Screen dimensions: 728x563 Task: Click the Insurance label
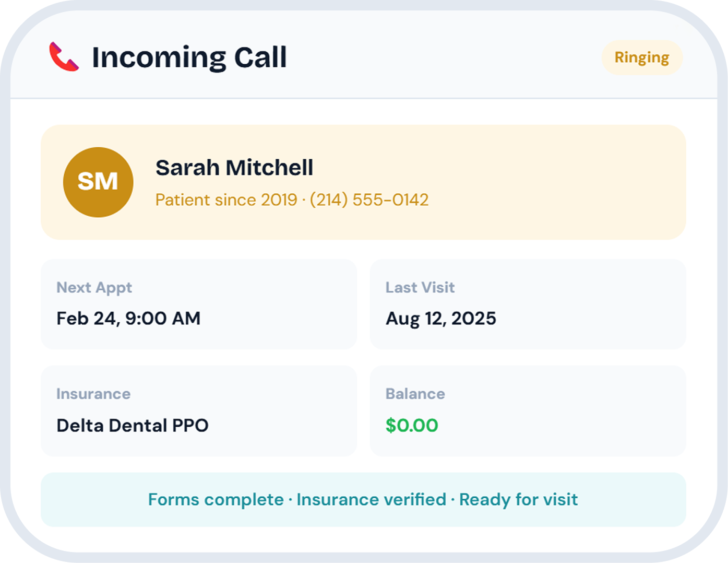(x=93, y=394)
